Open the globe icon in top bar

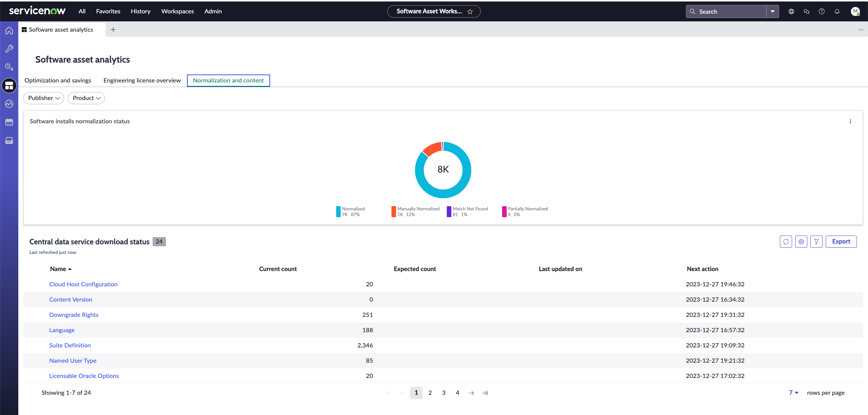(x=791, y=11)
